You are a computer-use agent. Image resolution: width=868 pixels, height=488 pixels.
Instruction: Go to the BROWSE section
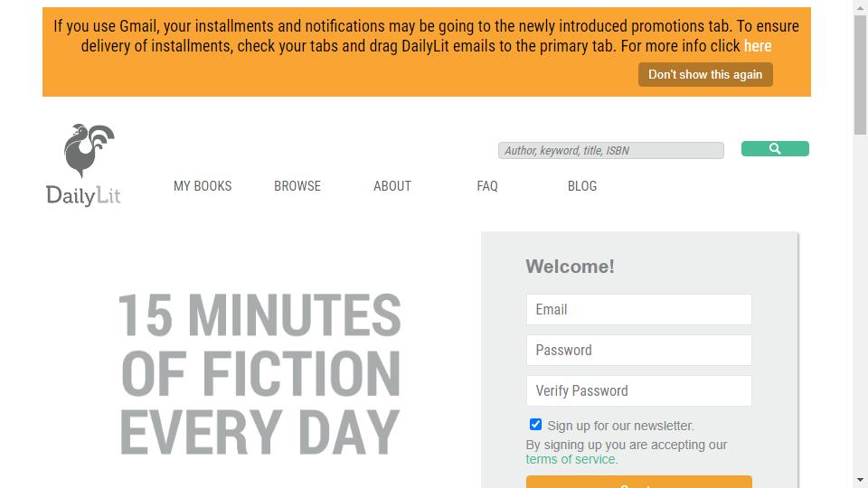pyautogui.click(x=297, y=186)
